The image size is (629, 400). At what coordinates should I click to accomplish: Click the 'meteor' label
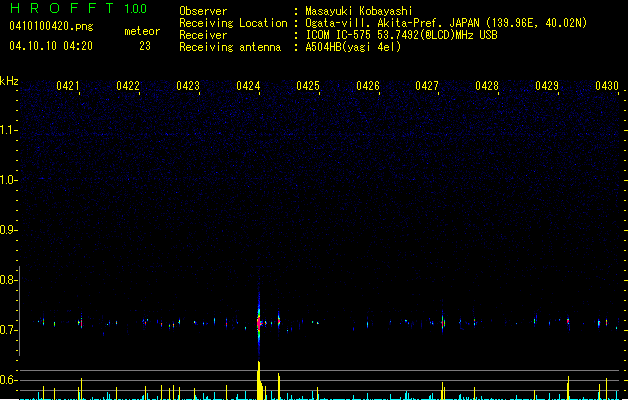tap(142, 31)
